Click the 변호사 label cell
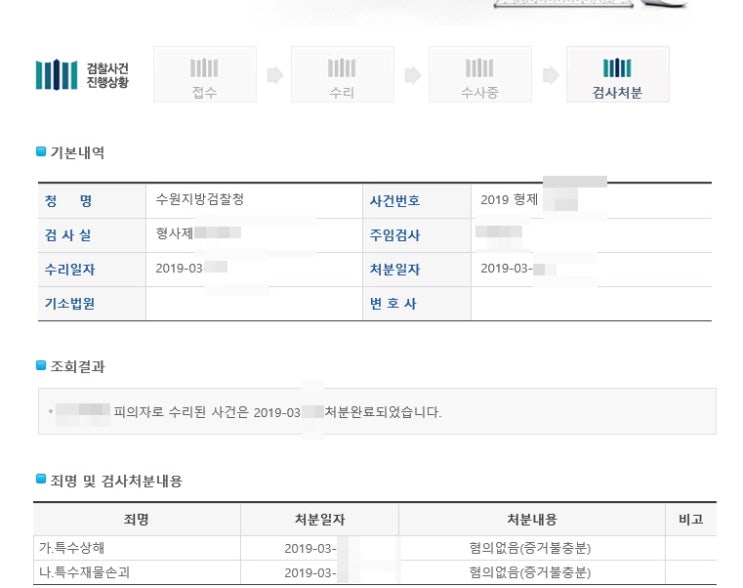The height and width of the screenshot is (588, 743). coord(417,304)
